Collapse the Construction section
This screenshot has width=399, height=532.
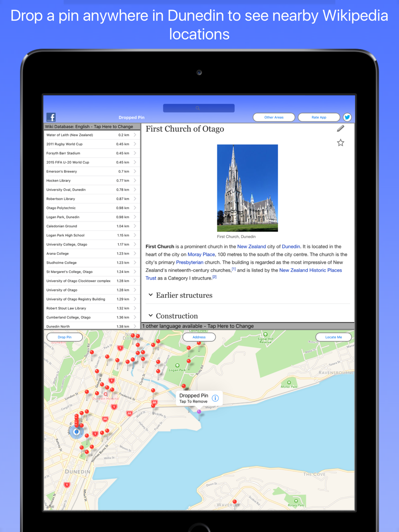150,316
